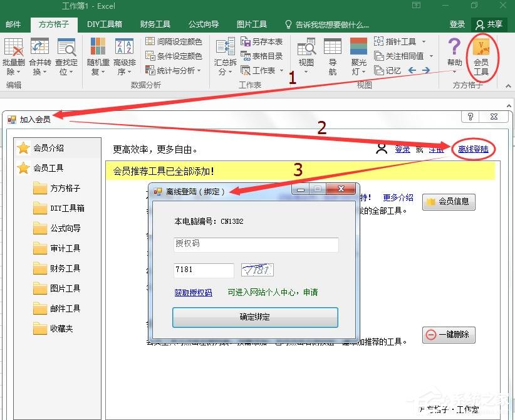515x420 pixels.
Task: Select 间隔设定颜色 in ribbon
Action: click(174, 41)
